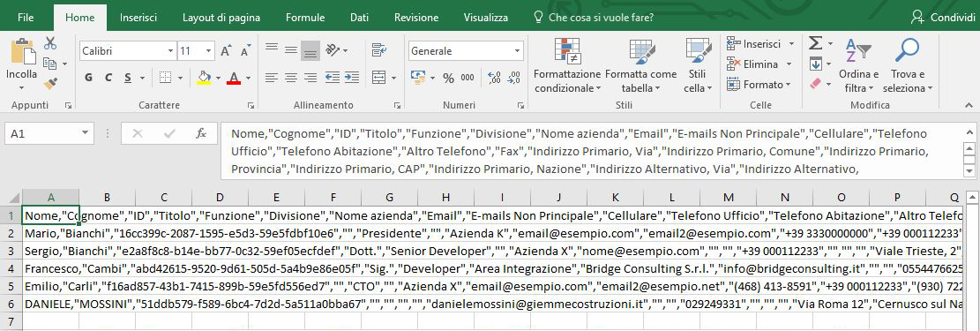The height and width of the screenshot is (331, 980).
Task: Click the Copia (copy) icon
Action: pyautogui.click(x=50, y=64)
